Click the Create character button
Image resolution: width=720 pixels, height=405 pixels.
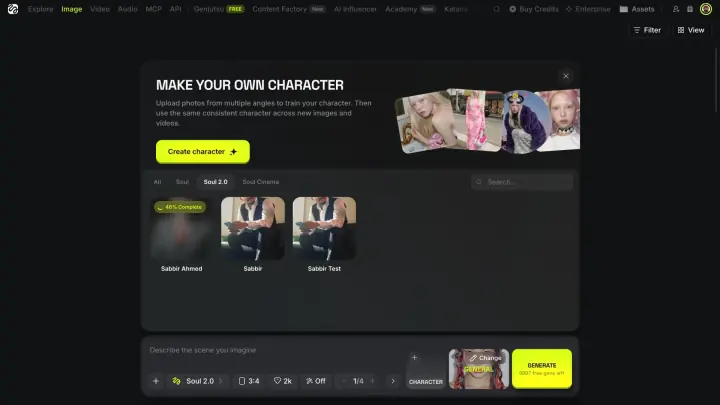[x=202, y=152]
